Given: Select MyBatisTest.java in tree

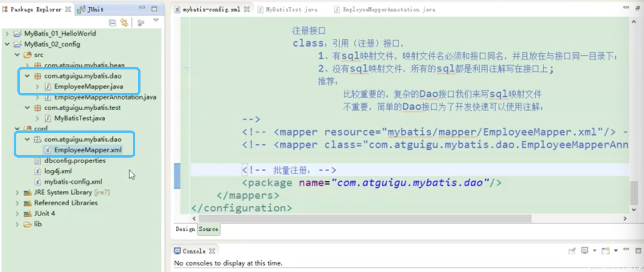Looking at the screenshot, I should click(79, 118).
